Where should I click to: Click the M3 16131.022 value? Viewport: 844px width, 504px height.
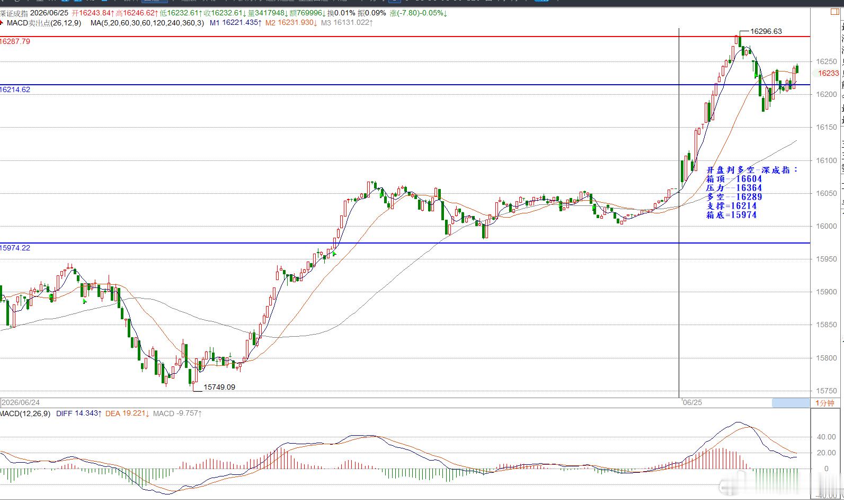click(347, 23)
